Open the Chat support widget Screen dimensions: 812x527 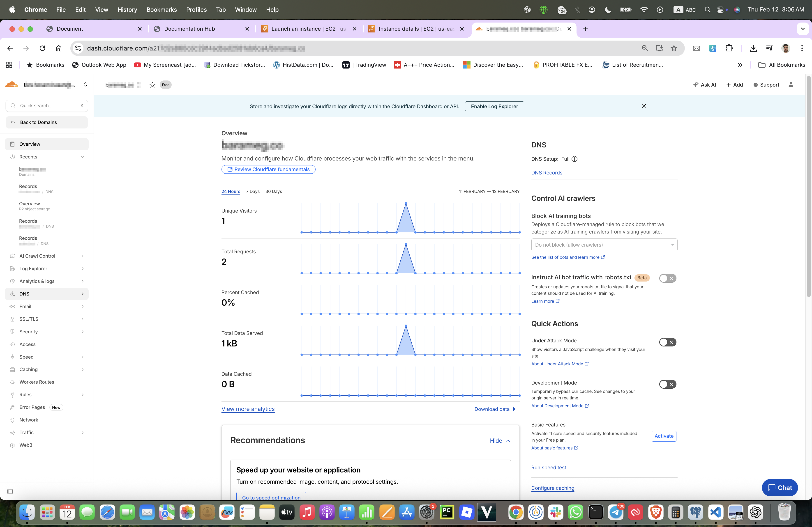(x=780, y=488)
